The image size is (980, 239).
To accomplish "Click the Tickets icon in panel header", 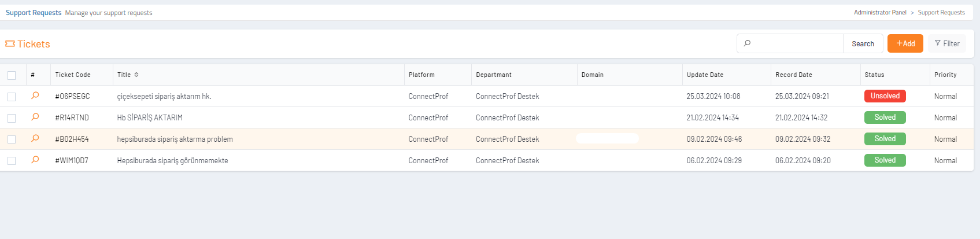I will point(10,44).
